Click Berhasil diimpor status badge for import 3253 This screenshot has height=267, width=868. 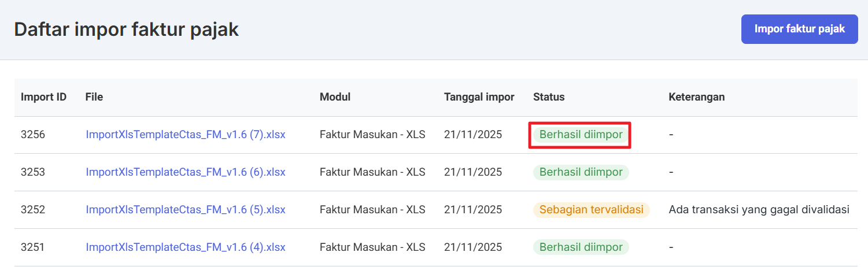(581, 172)
